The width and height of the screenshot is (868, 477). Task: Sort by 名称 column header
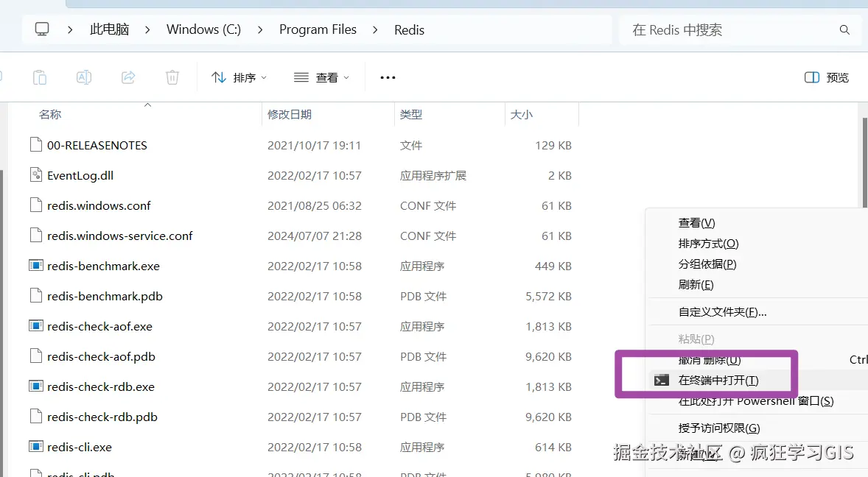pyautogui.click(x=50, y=114)
